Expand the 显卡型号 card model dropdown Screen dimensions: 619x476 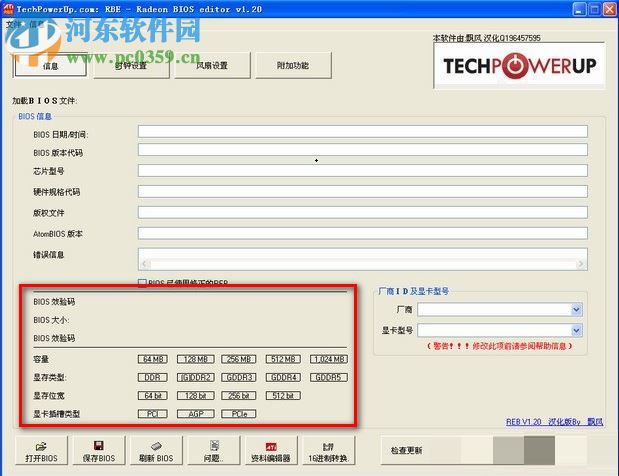576,330
